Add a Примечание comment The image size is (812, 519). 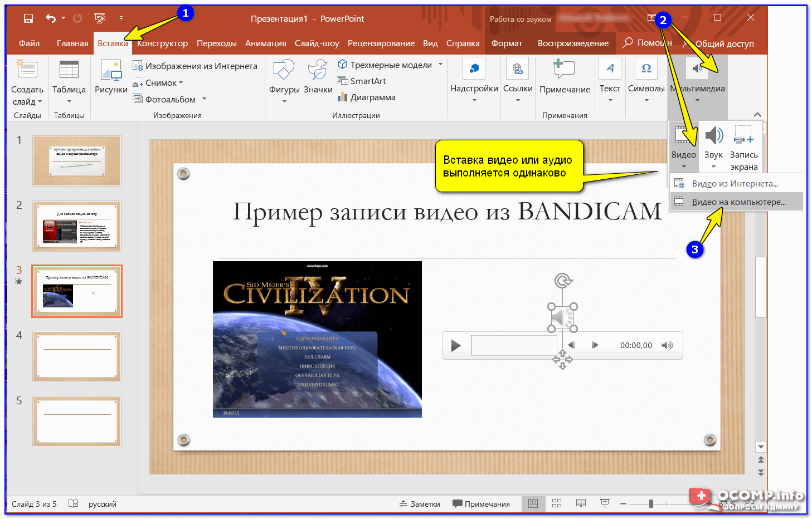[565, 77]
